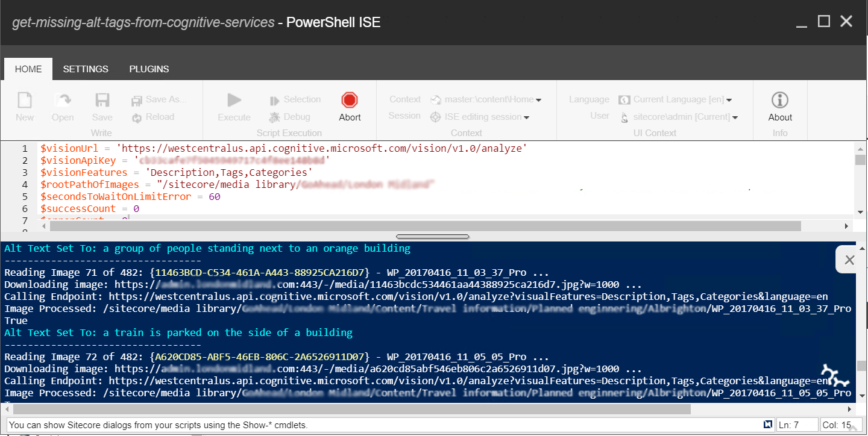
Task: Open the About info icon
Action: pos(780,107)
